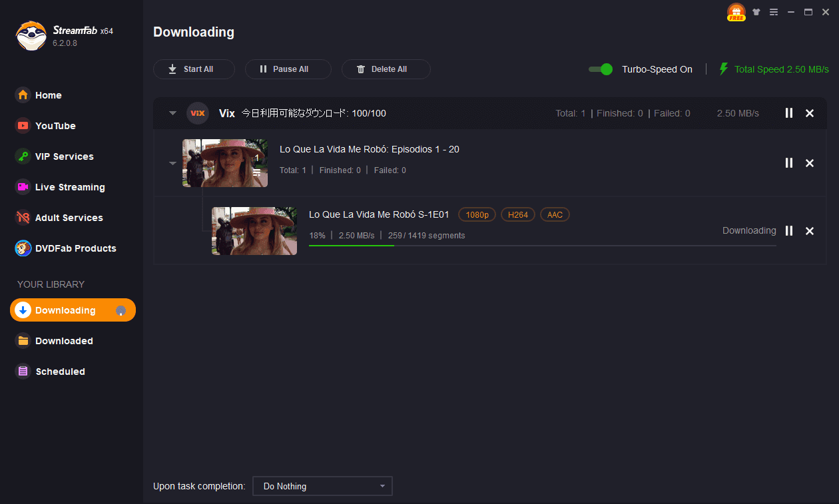Start all downloads
This screenshot has height=504, width=839.
(194, 69)
